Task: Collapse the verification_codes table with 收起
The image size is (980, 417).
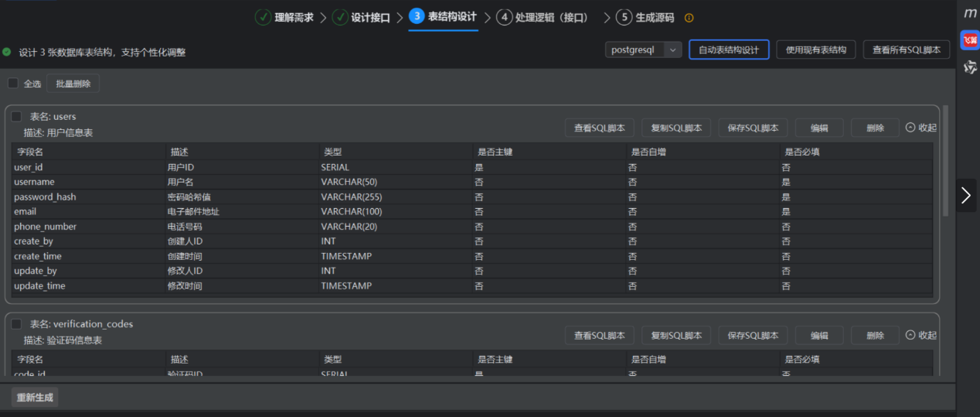Action: pyautogui.click(x=920, y=335)
